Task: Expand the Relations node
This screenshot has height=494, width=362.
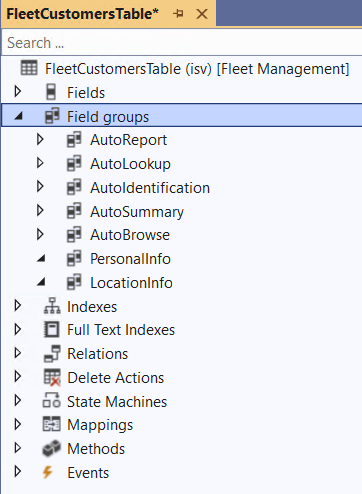Action: point(18,353)
